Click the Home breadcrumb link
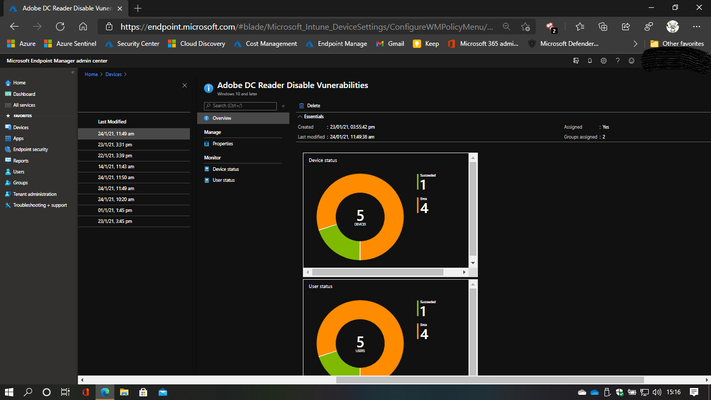 [x=91, y=74]
